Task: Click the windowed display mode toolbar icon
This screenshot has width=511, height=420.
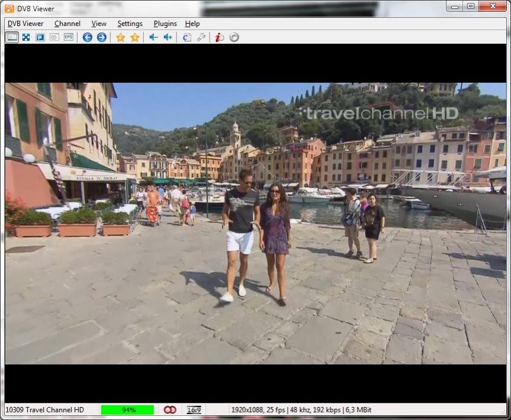Action: (12, 37)
